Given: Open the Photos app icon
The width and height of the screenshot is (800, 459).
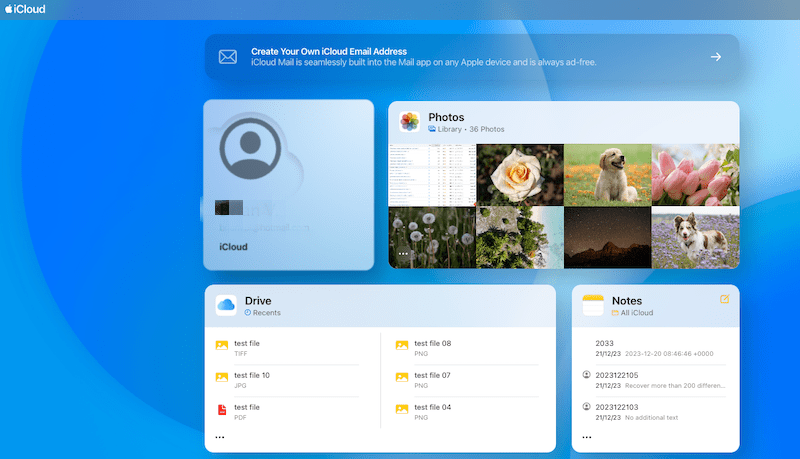Looking at the screenshot, I should pos(409,122).
